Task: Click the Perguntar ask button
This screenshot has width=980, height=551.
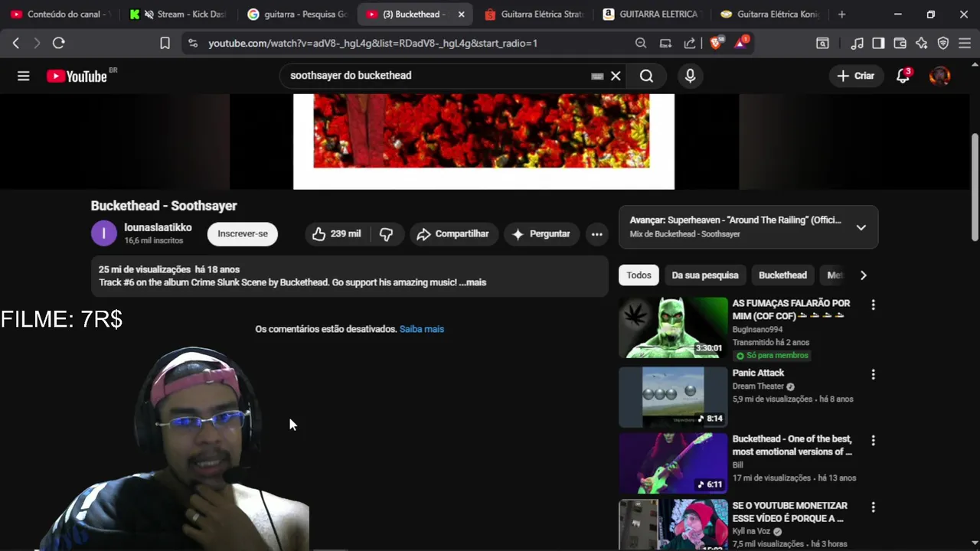Action: coord(541,234)
